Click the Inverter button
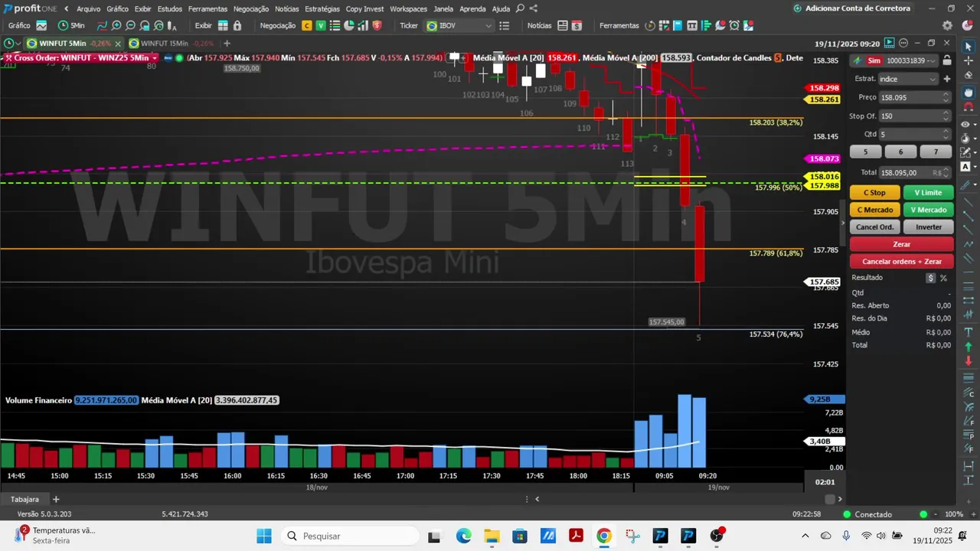This screenshot has width=980, height=551. pos(929,227)
